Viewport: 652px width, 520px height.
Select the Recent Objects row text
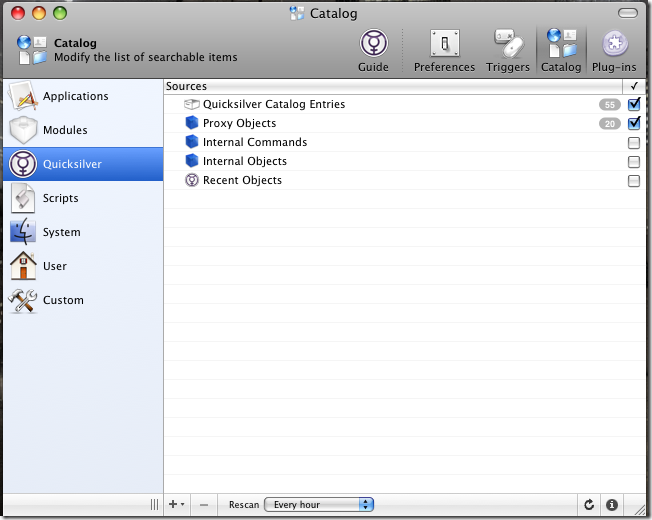(242, 180)
